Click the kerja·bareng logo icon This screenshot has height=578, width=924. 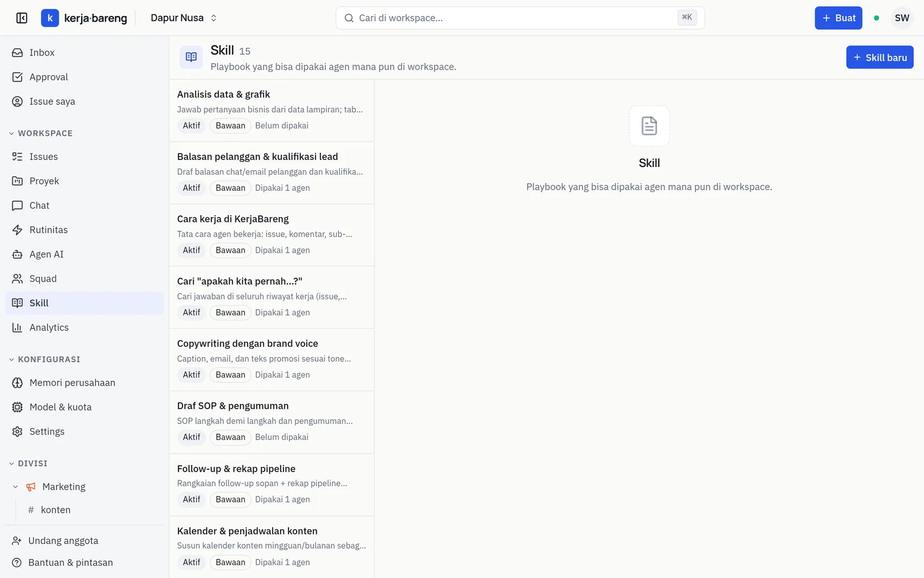tap(50, 18)
